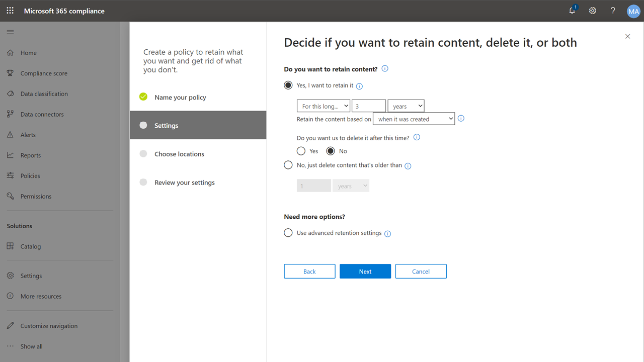Open Settings label in the sidebar navigation

(x=31, y=276)
